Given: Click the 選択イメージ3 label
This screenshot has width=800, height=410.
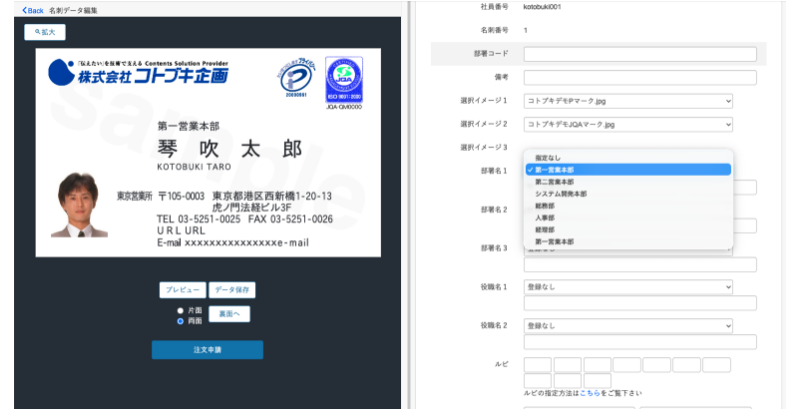Looking at the screenshot, I should 484,148.
